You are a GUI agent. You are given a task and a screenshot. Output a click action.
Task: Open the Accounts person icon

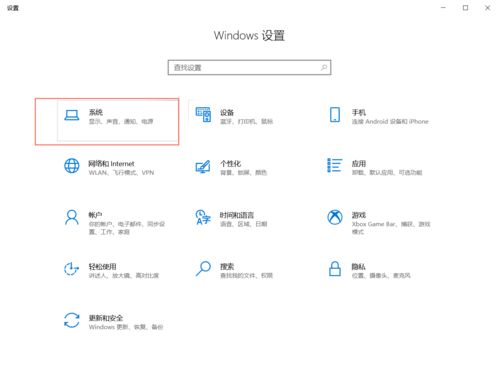tap(72, 218)
